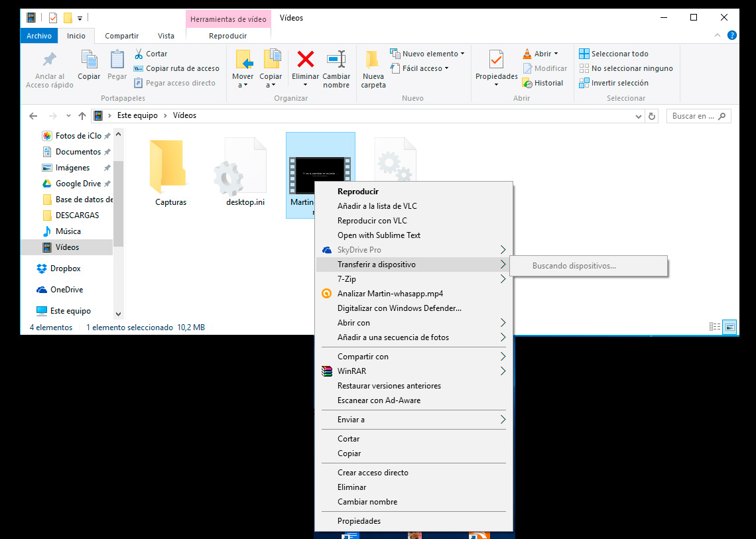Image resolution: width=756 pixels, height=539 pixels.
Task: Click the Cambiar nombre ribbon icon
Action: click(336, 61)
